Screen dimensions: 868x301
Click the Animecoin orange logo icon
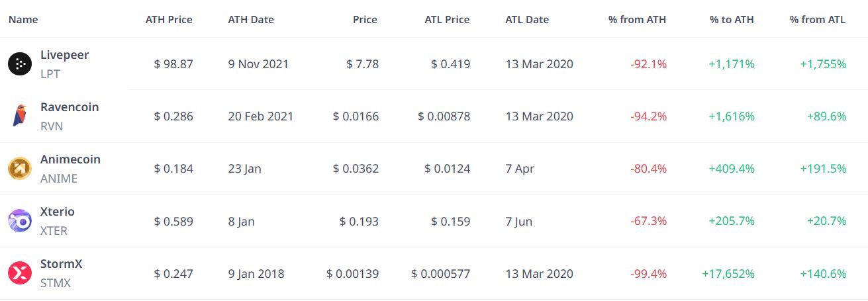click(x=20, y=169)
